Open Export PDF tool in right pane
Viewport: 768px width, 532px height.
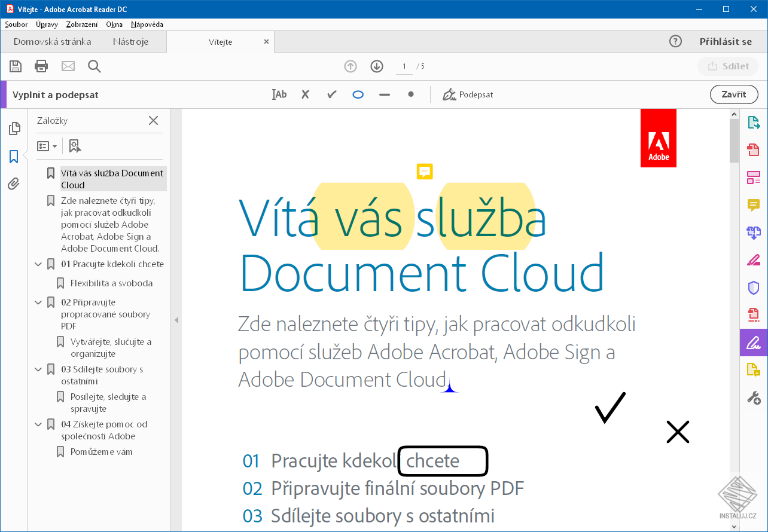point(754,123)
